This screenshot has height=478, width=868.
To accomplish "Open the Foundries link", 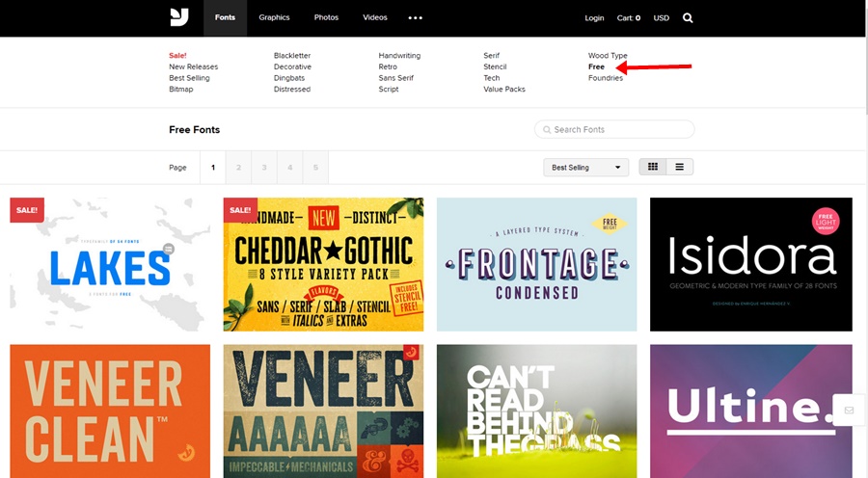I will point(606,78).
